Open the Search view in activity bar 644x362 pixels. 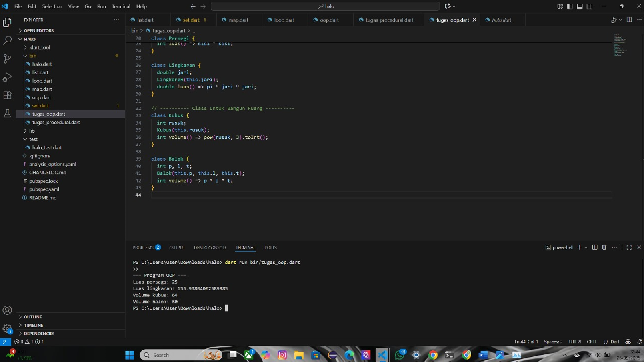[x=7, y=40]
